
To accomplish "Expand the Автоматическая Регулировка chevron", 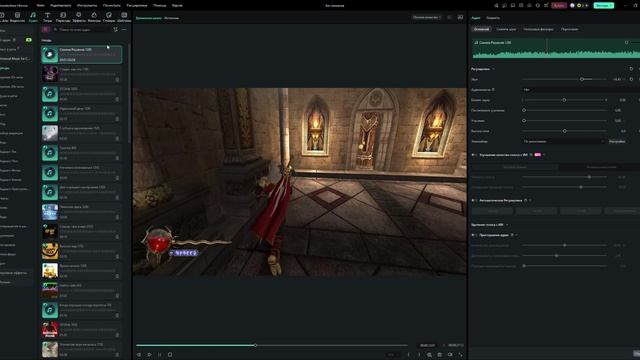I will [x=530, y=200].
